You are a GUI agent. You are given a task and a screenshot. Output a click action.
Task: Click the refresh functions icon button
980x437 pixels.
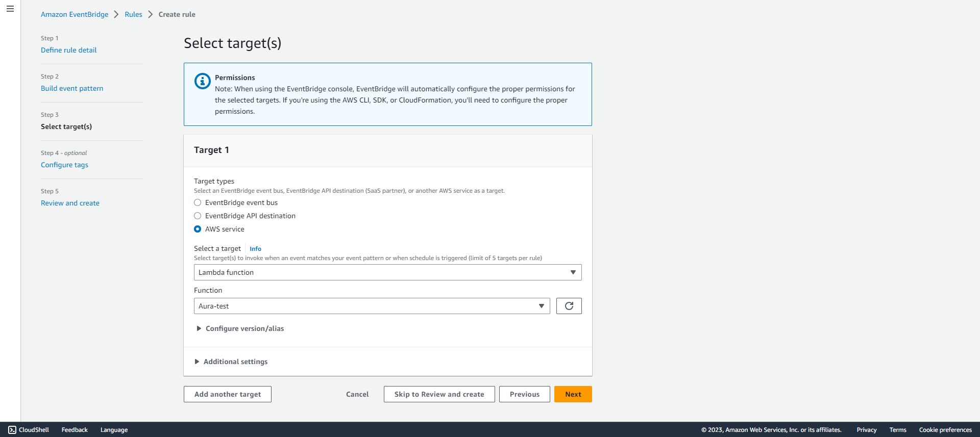(x=569, y=306)
